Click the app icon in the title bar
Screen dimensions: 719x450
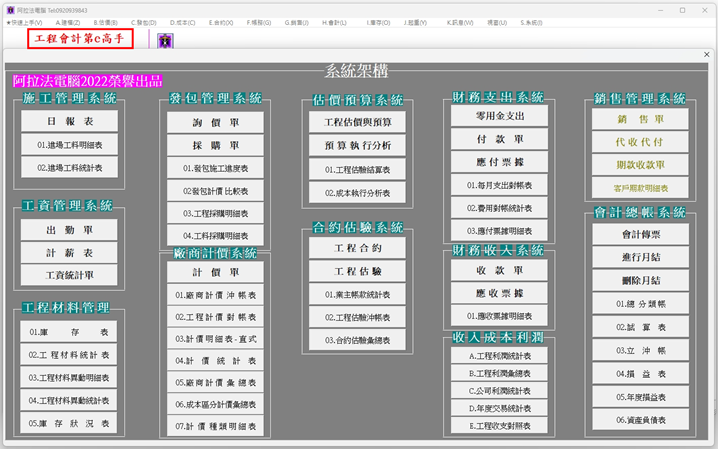[9, 9]
